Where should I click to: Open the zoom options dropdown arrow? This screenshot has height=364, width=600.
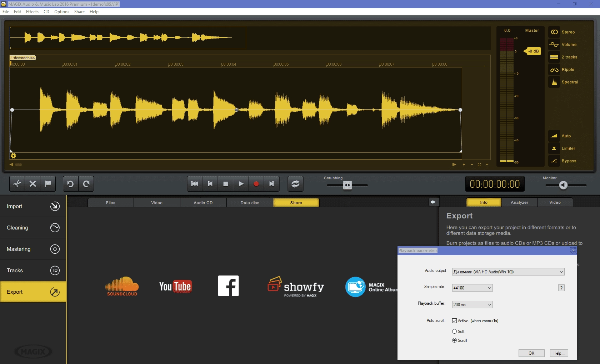pos(487,165)
